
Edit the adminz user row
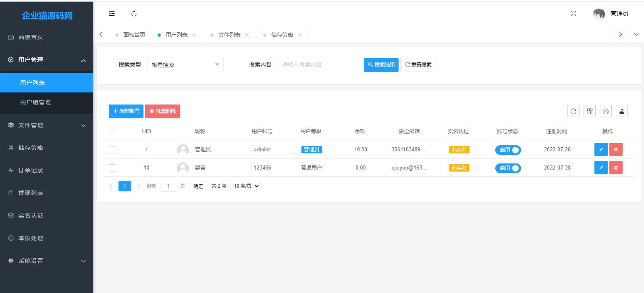click(600, 149)
